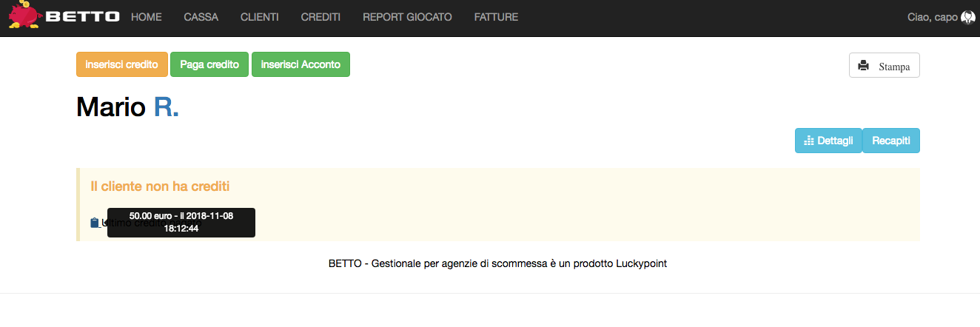The height and width of the screenshot is (327, 980).
Task: Open the FATTURE page
Action: 496,17
